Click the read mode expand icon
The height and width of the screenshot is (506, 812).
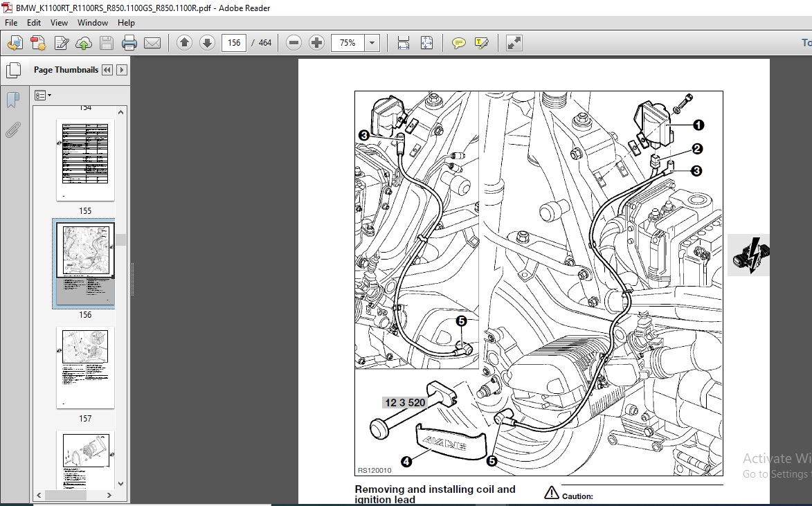pos(514,43)
